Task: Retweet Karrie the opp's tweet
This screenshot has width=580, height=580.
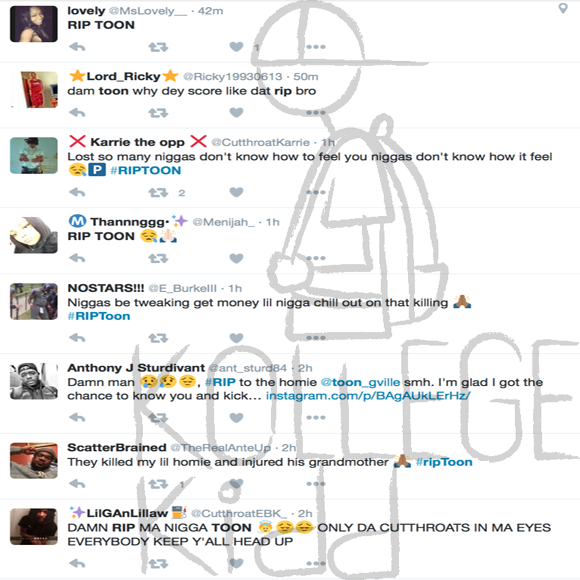Action: [158, 192]
